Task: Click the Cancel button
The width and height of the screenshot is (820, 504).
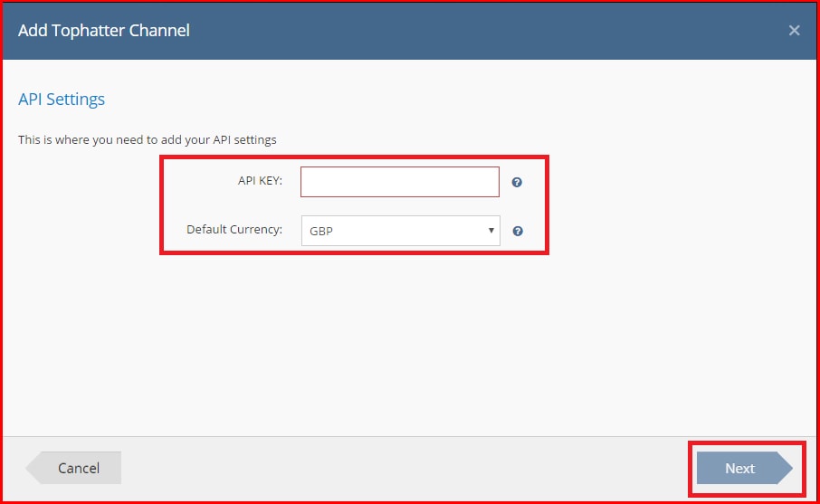Action: (x=73, y=468)
